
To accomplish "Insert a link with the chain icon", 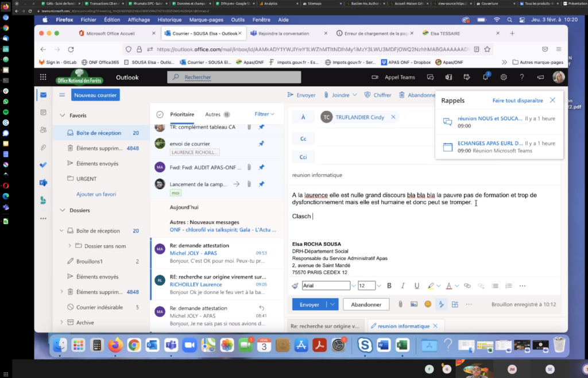I will tap(467, 286).
